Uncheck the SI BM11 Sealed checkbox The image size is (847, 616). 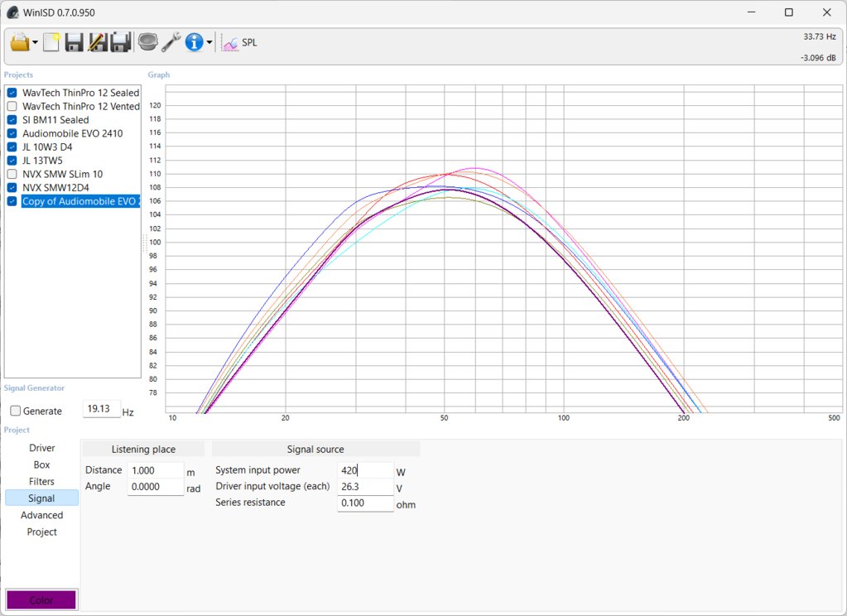pos(12,119)
